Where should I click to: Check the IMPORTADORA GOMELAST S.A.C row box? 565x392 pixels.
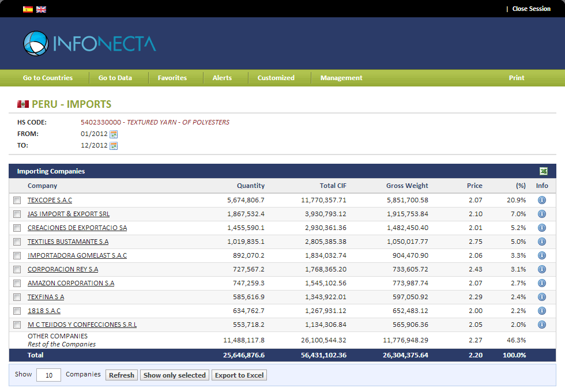click(x=17, y=256)
